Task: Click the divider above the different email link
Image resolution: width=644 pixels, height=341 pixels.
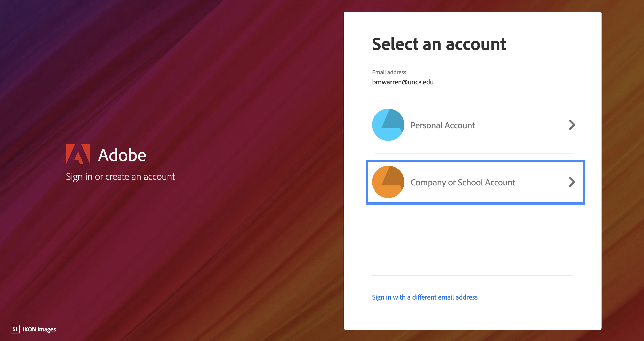Action: (x=472, y=275)
